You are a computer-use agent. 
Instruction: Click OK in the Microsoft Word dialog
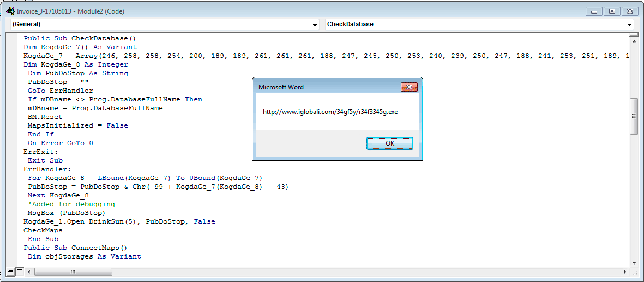click(x=390, y=143)
